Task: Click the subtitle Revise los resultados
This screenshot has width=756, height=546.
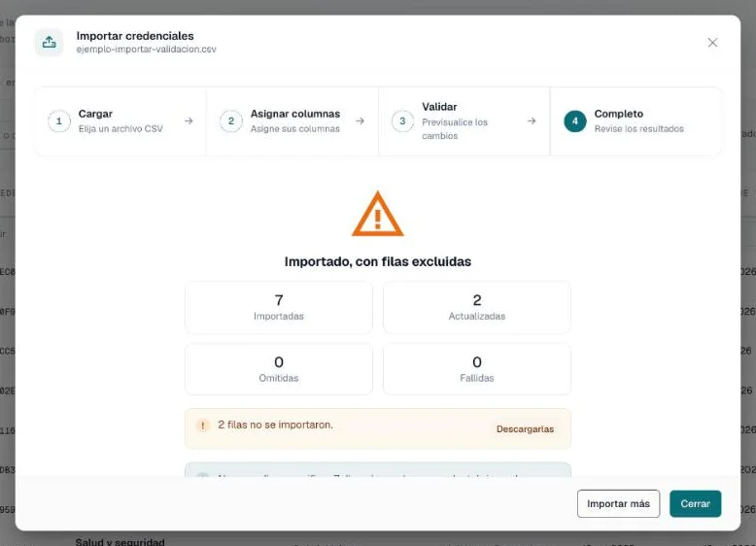Action: pos(638,128)
